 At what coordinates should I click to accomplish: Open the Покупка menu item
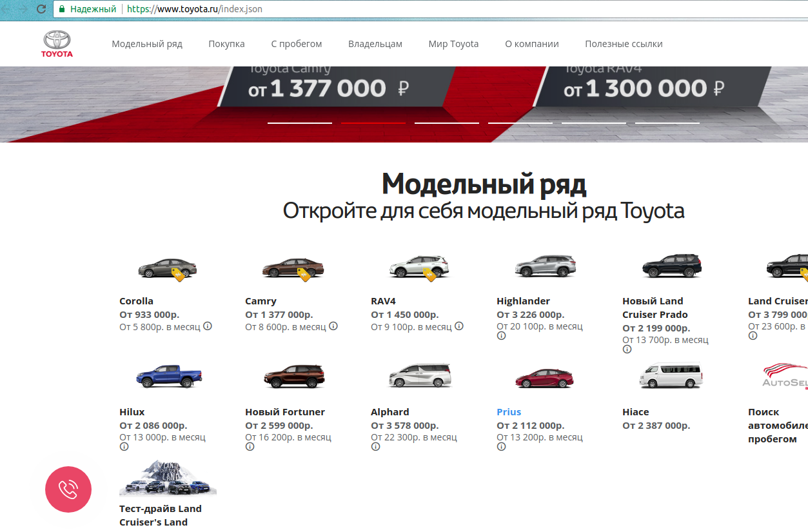coord(226,43)
